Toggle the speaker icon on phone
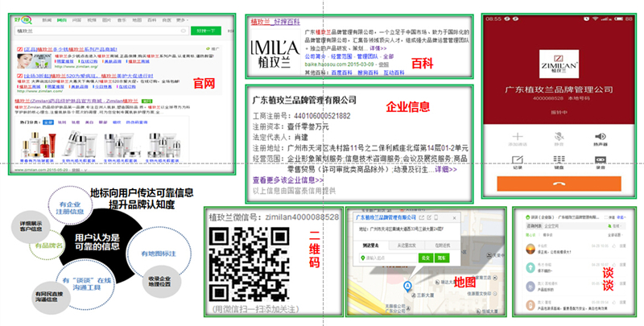 click(x=600, y=136)
